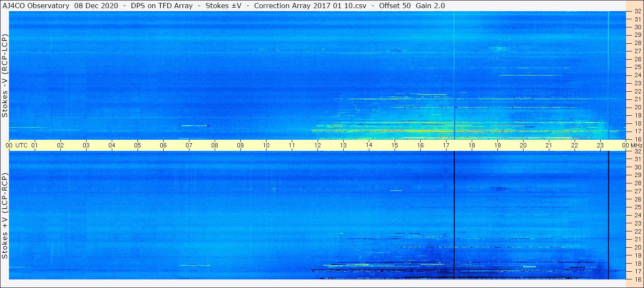Select the 05 hour tick on time axis
This screenshot has width=644, height=288.
[x=138, y=145]
